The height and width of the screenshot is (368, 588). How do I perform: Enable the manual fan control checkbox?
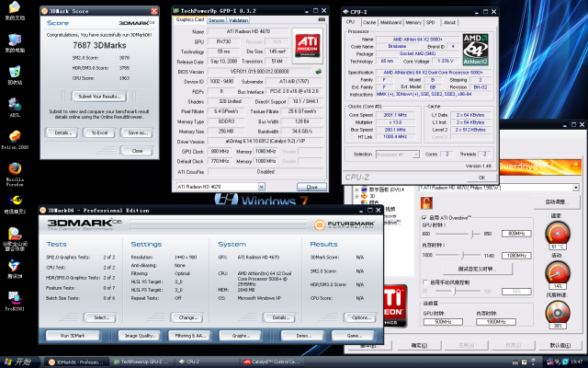[x=424, y=282]
